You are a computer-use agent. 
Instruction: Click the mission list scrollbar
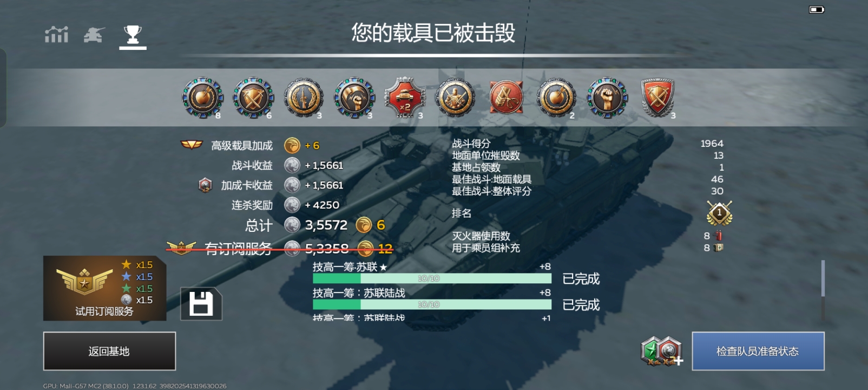tap(823, 278)
